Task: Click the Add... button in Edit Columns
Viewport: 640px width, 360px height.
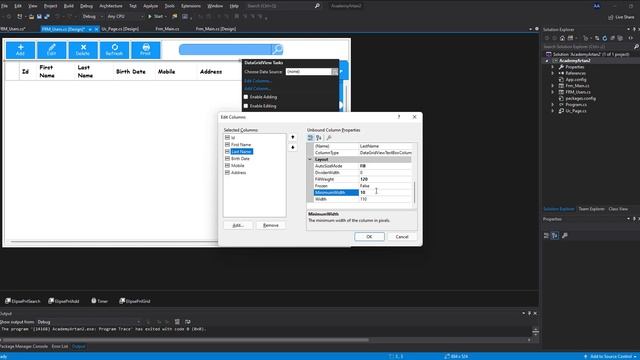Action: tap(238, 225)
